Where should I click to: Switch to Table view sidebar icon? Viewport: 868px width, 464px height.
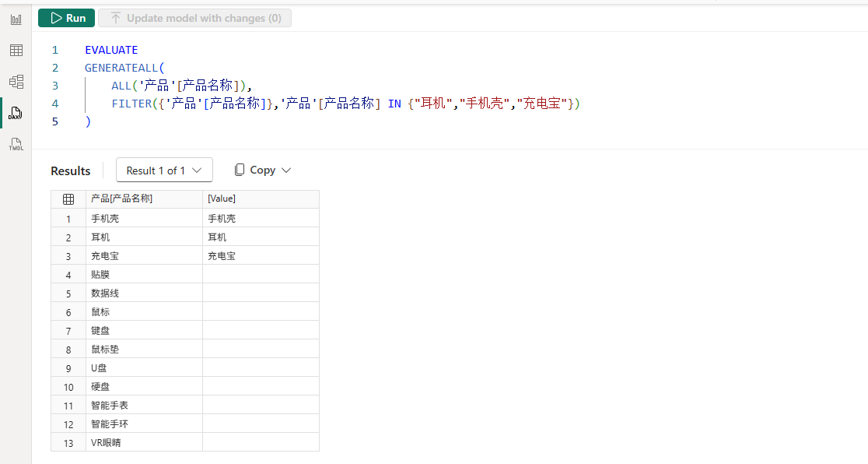16,51
